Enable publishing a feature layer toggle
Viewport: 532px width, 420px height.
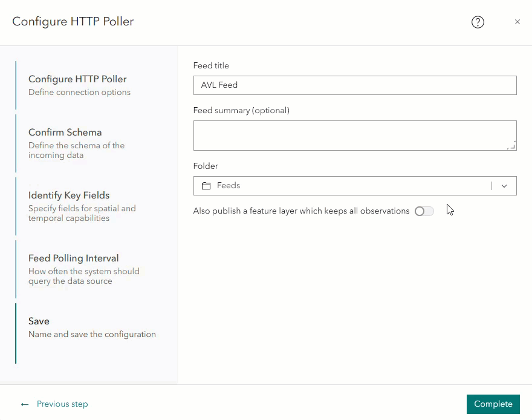[x=424, y=211]
